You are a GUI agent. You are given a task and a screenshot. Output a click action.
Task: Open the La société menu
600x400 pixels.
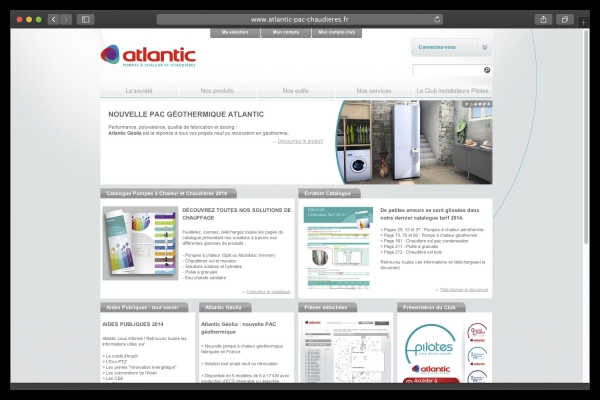tap(139, 91)
